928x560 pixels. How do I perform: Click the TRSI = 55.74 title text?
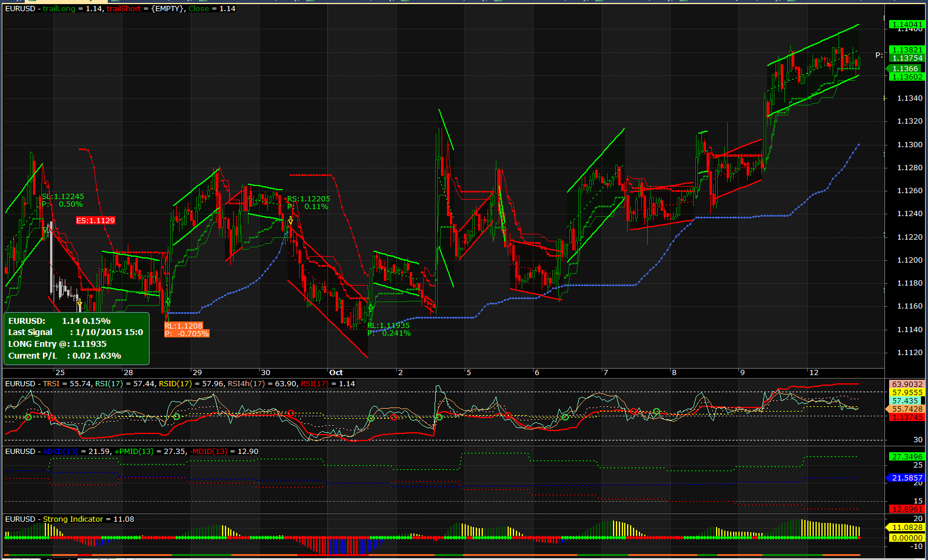[x=67, y=384]
